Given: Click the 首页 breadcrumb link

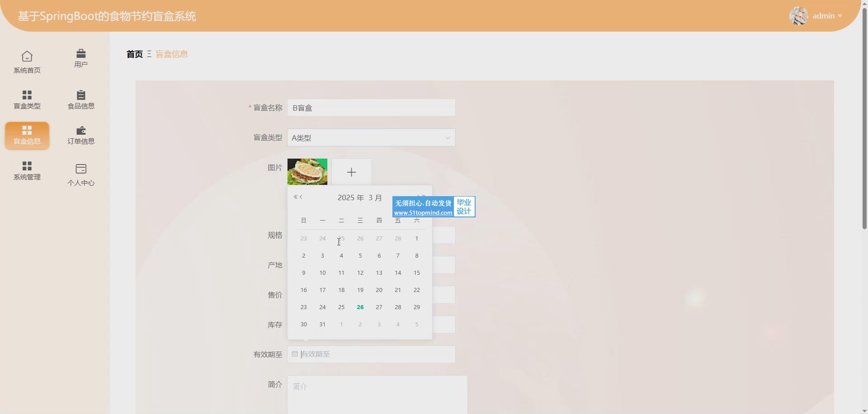Looking at the screenshot, I should 134,54.
